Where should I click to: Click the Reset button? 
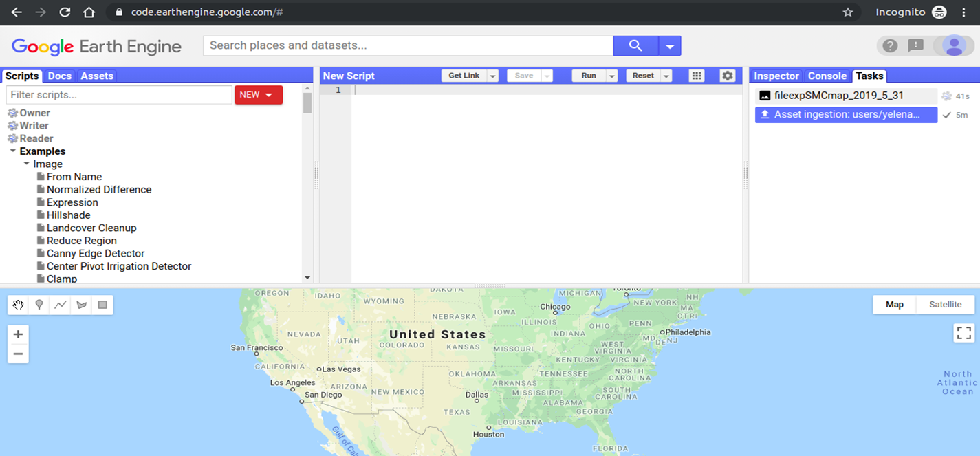643,76
